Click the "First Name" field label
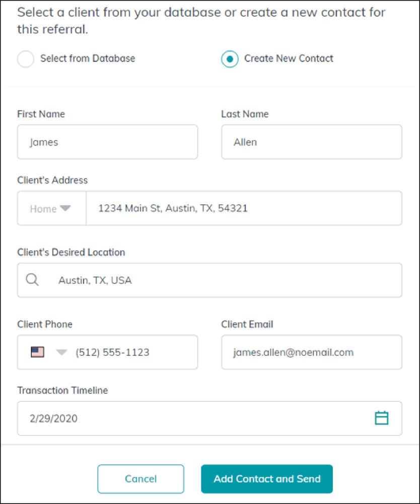The height and width of the screenshot is (504, 420). pos(41,114)
